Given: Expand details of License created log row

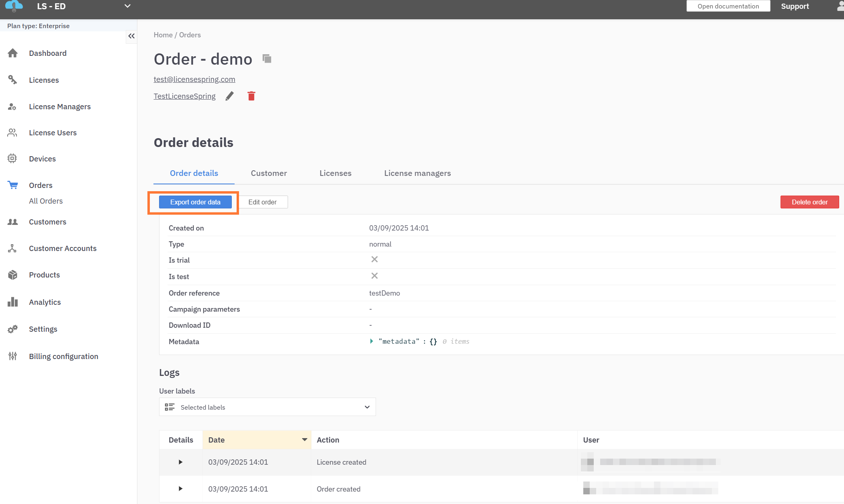Looking at the screenshot, I should tap(180, 462).
